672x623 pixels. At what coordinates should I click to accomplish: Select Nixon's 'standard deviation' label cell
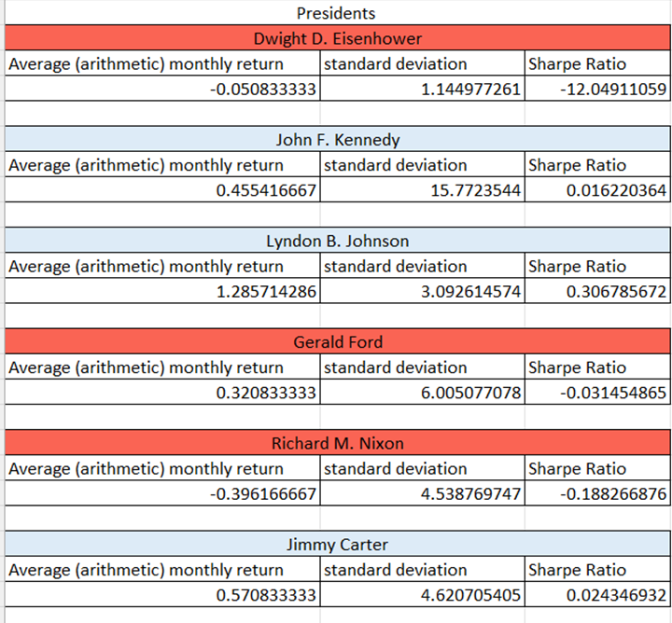point(422,468)
